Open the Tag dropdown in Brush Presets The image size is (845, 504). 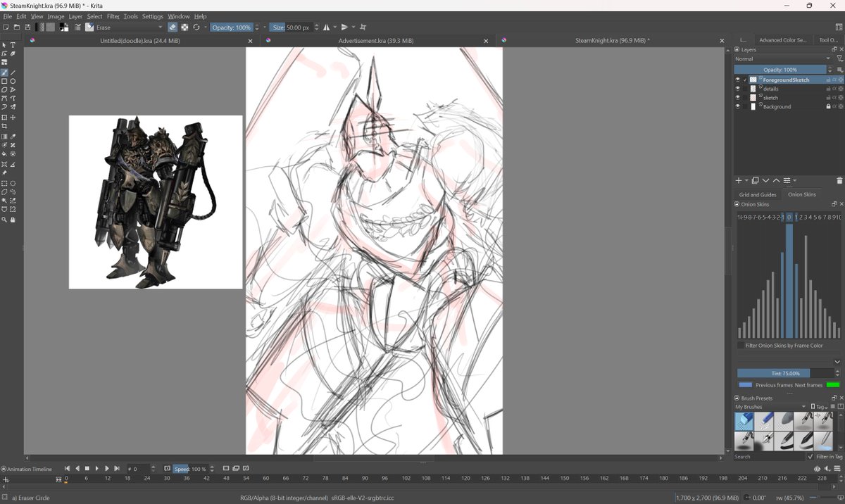coord(818,407)
